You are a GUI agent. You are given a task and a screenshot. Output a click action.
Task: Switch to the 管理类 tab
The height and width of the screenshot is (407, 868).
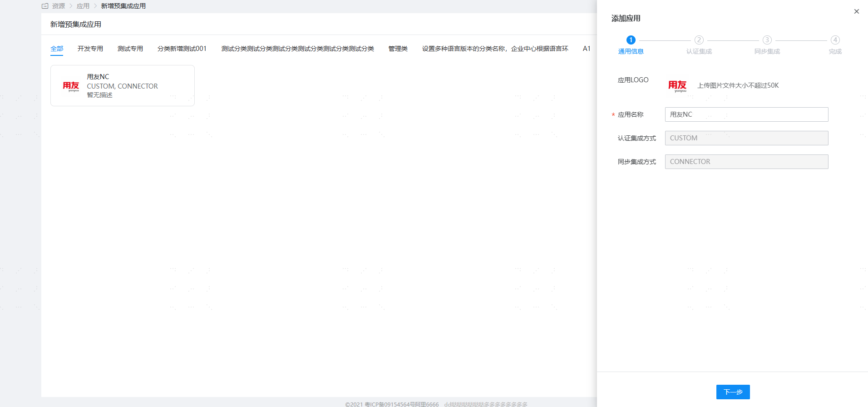(398, 49)
